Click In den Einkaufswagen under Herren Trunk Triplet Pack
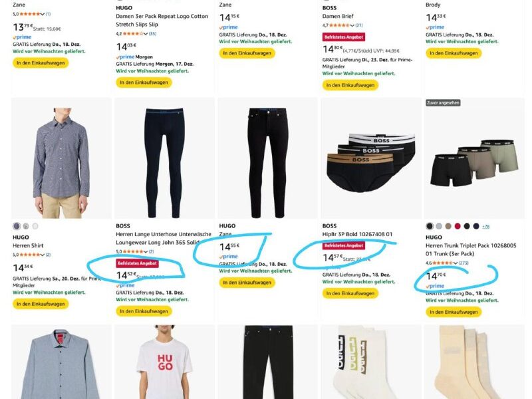 454,311
